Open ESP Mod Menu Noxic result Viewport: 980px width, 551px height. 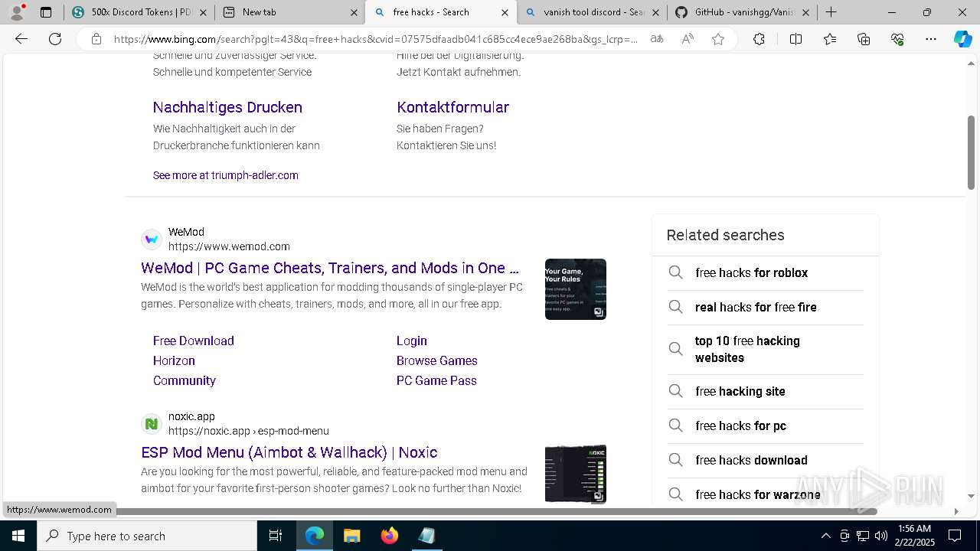click(x=289, y=452)
